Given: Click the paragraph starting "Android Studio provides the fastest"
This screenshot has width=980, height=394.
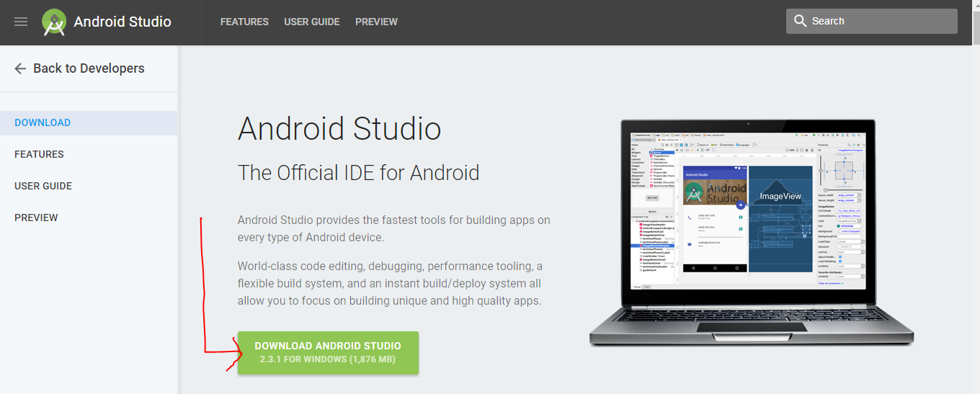Looking at the screenshot, I should 394,228.
